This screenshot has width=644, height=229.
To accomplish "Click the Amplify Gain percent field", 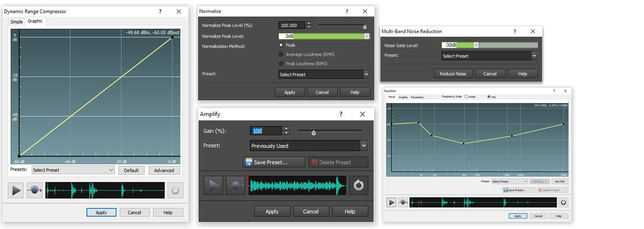I will (x=266, y=131).
